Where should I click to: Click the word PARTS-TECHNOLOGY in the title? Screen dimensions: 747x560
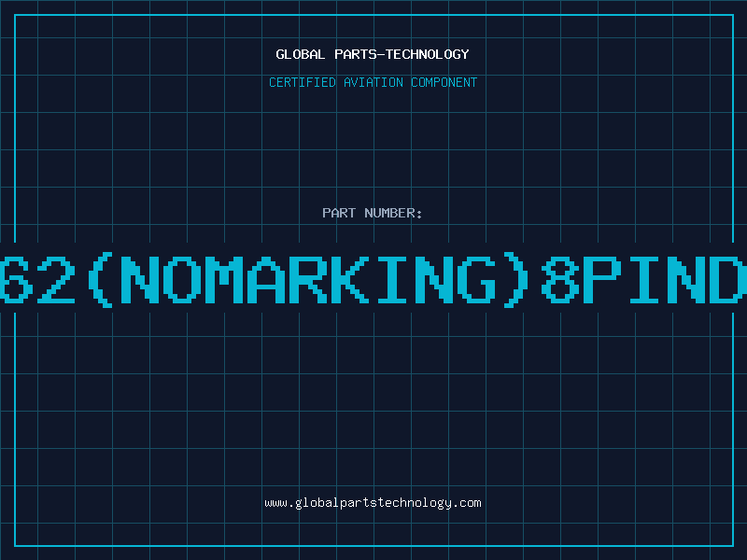tap(402, 54)
